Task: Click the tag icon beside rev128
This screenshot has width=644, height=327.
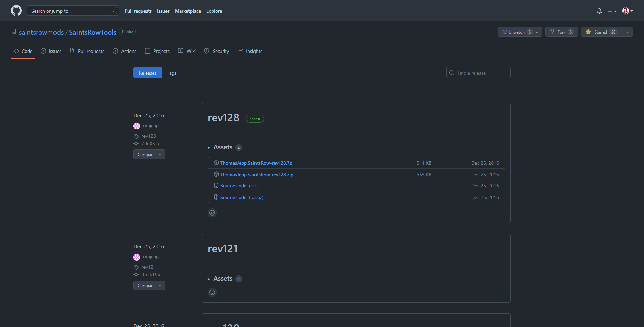Action: [136, 136]
